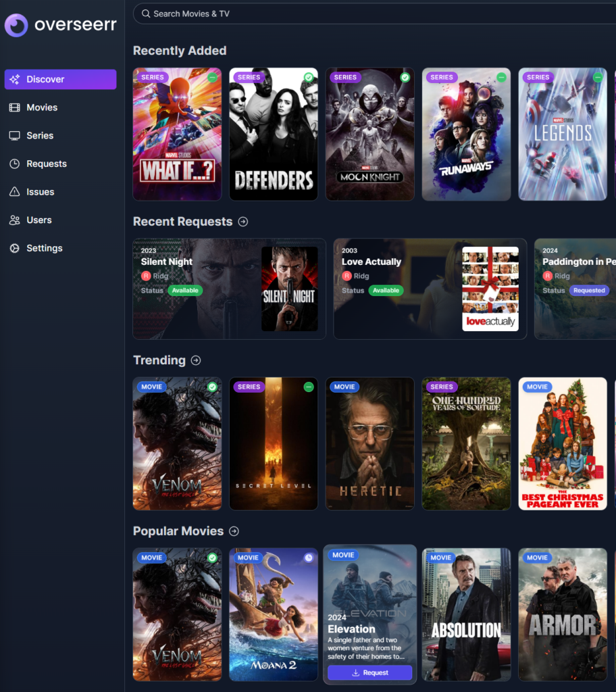Click available checkmark badge on Moon Knight poster
Screen dimensions: 616x692
tap(405, 78)
